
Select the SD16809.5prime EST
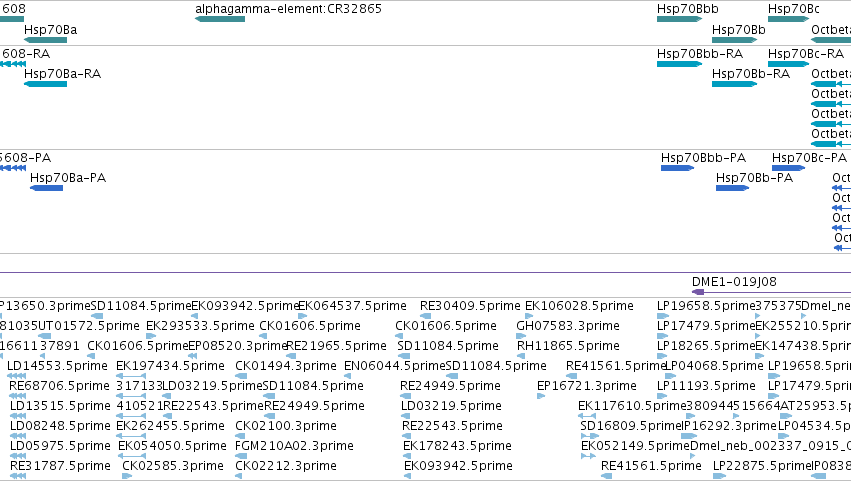click(590, 436)
